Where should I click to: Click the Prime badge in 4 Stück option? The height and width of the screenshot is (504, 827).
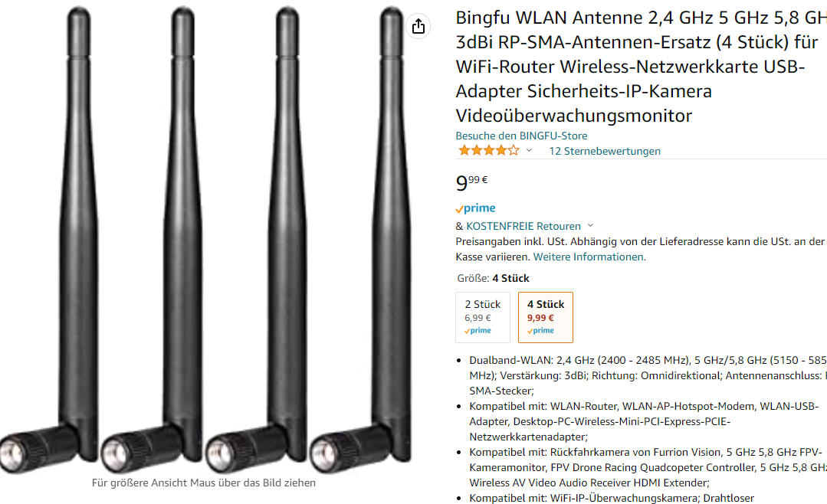(x=540, y=331)
